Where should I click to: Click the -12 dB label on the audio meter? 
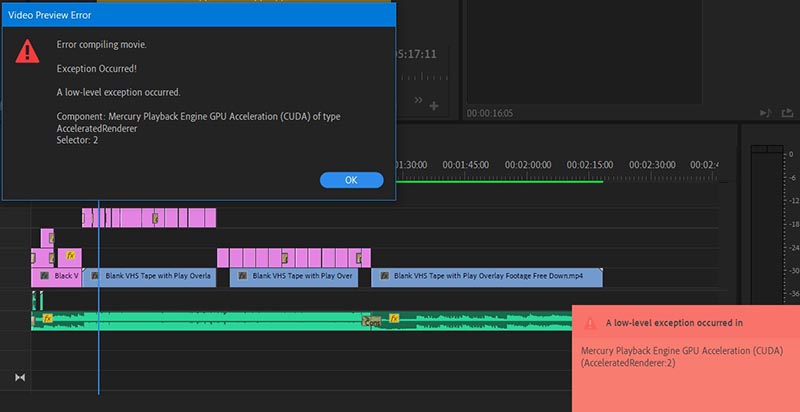(792, 201)
